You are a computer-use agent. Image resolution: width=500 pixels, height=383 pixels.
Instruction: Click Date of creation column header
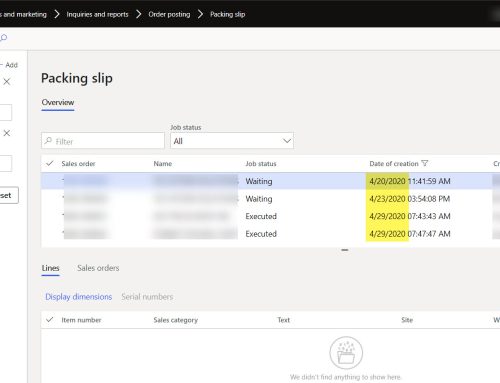(394, 164)
